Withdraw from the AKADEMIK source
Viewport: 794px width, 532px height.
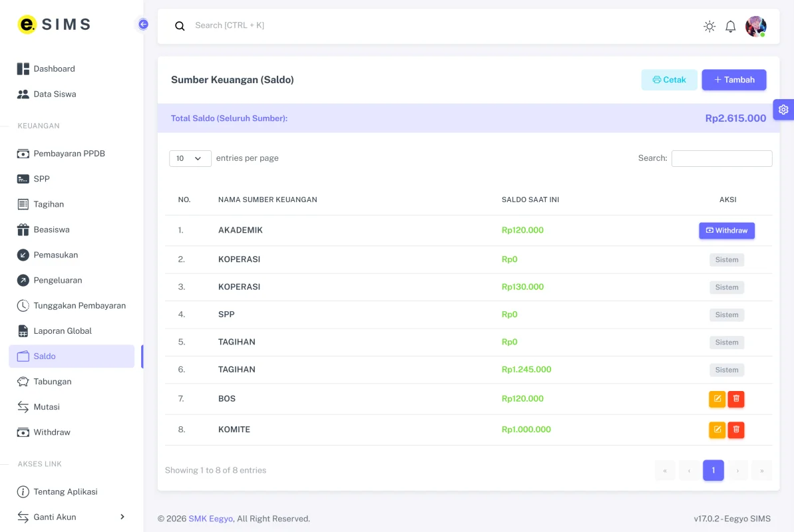727,230
